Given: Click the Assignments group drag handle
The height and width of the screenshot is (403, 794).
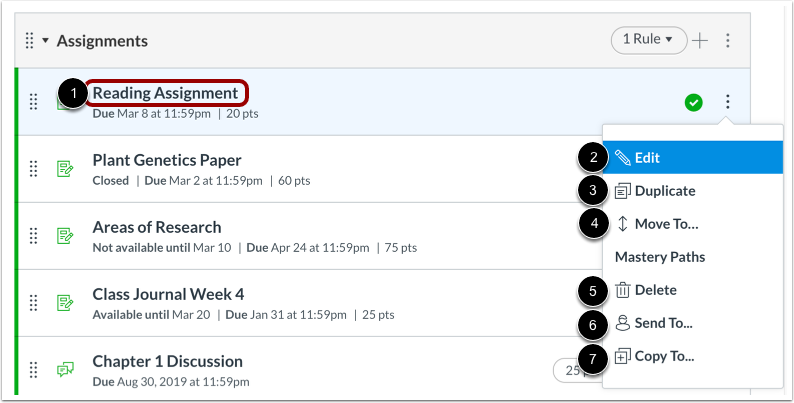Looking at the screenshot, I should (29, 41).
